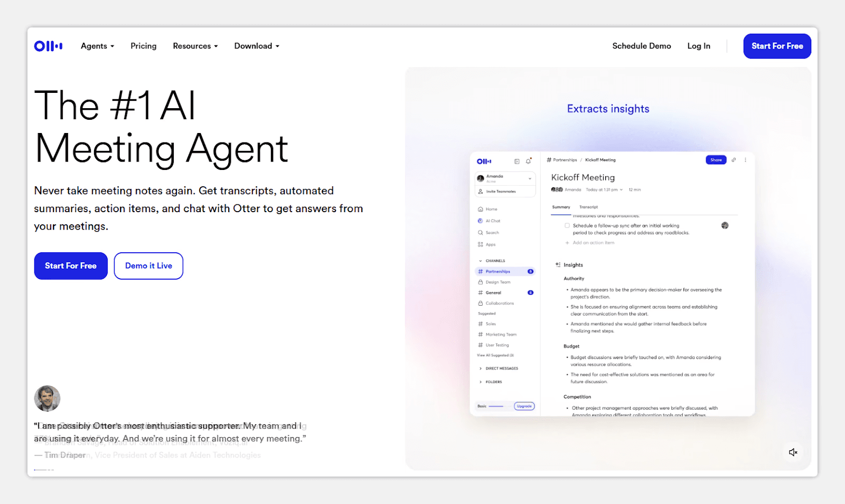Viewport: 845px width, 504px height.
Task: Select the Design Team channel
Action: tap(494, 282)
